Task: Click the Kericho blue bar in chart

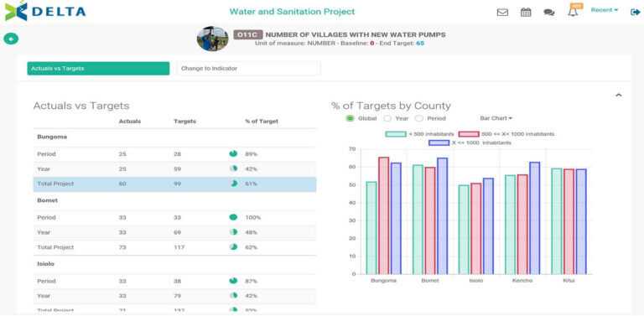Action: 535,218
